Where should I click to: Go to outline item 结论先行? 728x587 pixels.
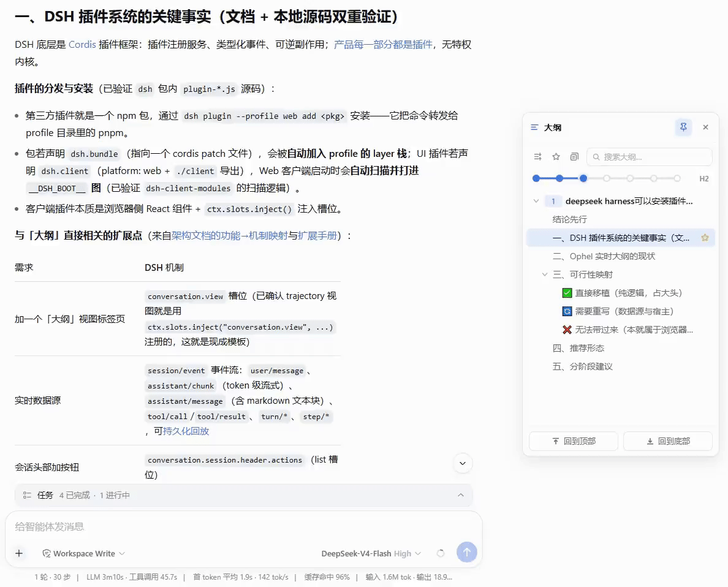click(569, 219)
